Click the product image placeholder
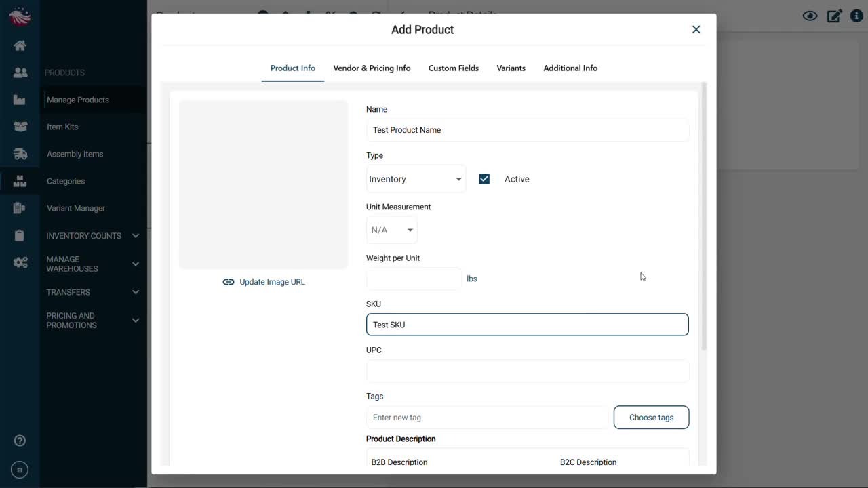The image size is (868, 488). pyautogui.click(x=263, y=184)
